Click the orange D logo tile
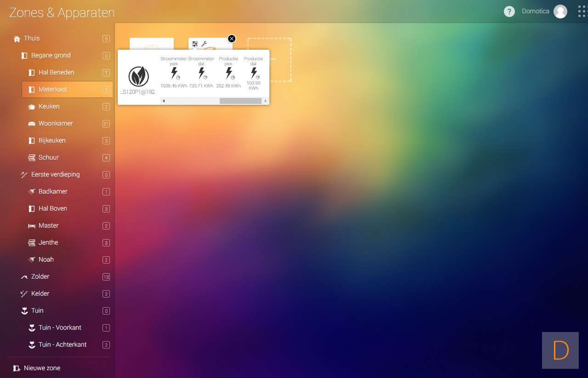 560,350
